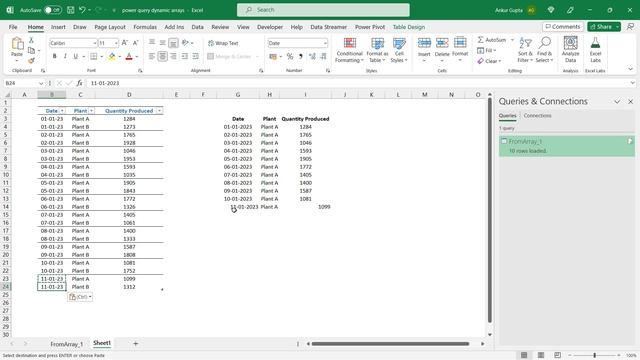
Task: Apply the red Font Color
Action: pyautogui.click(x=129, y=57)
